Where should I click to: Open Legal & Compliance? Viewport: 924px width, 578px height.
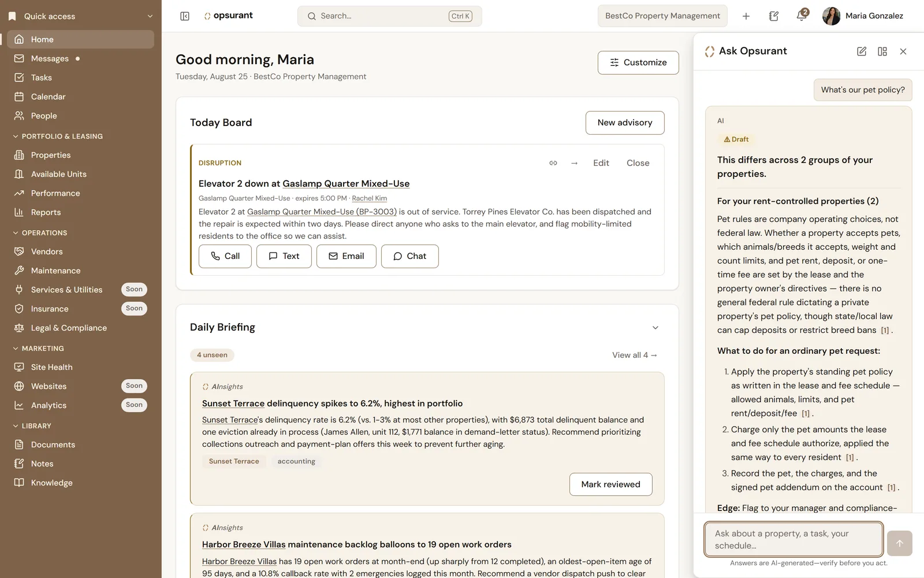click(81, 328)
